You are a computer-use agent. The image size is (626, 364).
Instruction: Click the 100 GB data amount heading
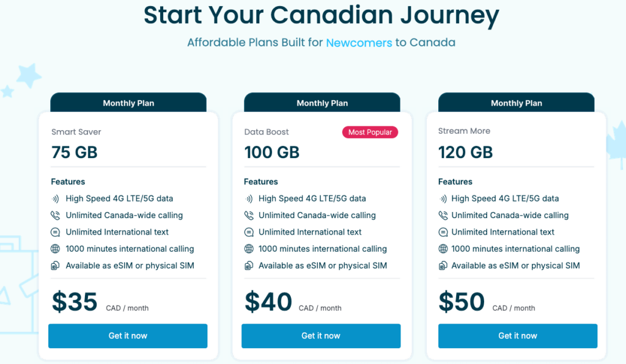click(x=272, y=152)
